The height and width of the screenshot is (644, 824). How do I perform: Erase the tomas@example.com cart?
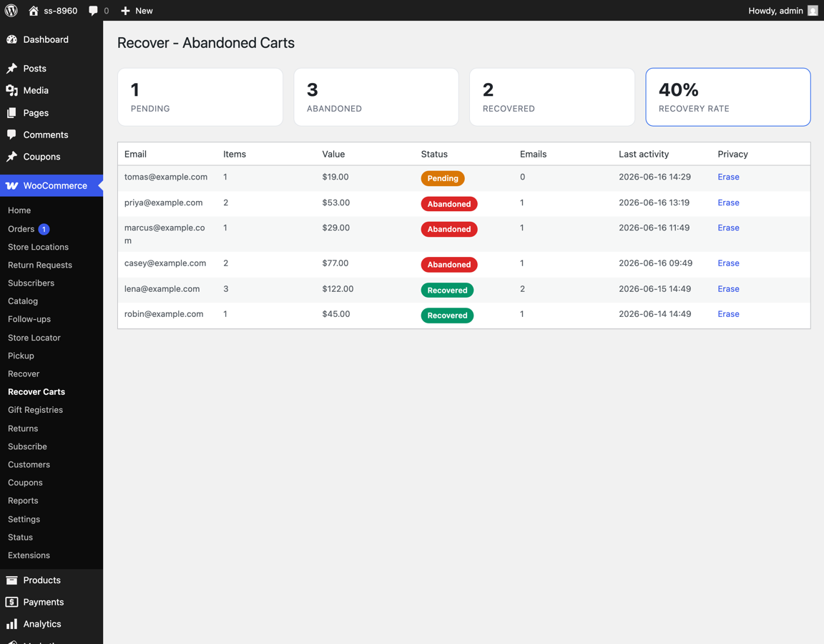click(x=728, y=177)
